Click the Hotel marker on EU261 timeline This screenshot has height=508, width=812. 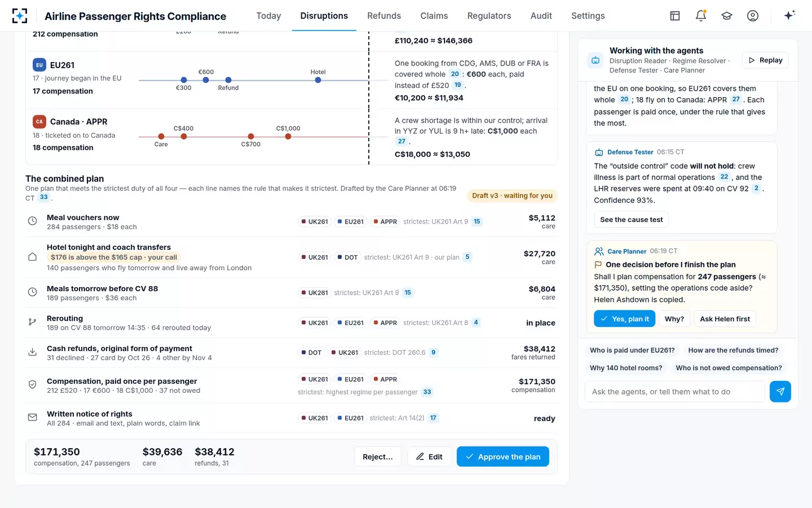pos(318,80)
